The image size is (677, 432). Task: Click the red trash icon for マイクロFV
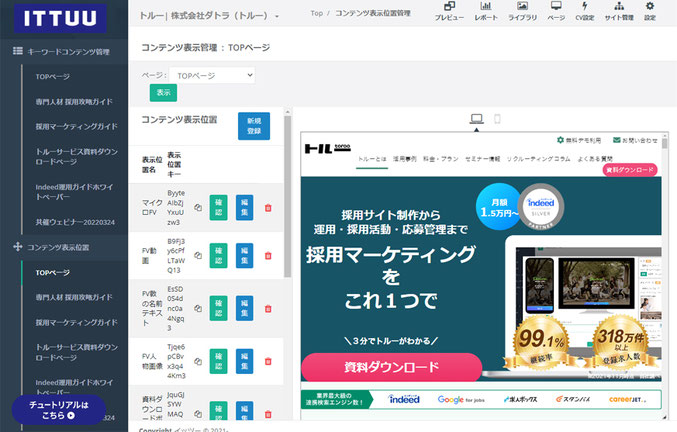[268, 208]
